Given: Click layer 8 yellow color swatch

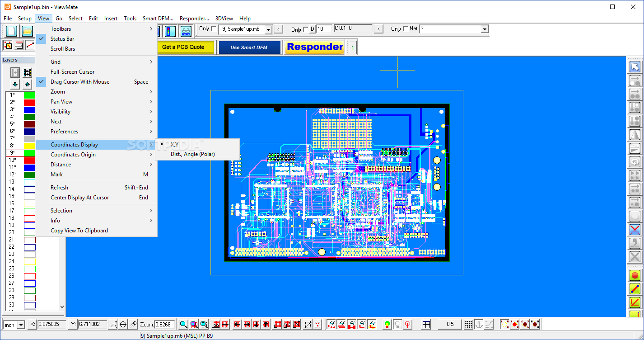Looking at the screenshot, I should [29, 146].
